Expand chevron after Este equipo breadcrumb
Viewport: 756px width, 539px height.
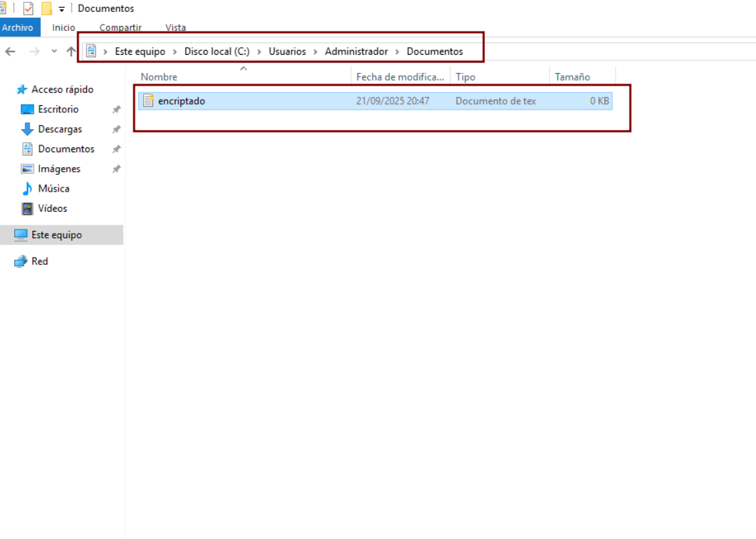pos(175,52)
